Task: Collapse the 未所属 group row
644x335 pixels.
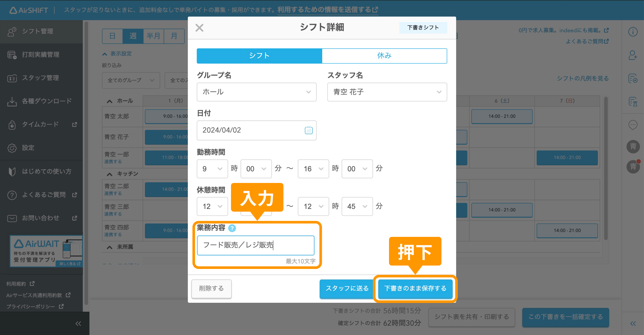Action: pos(109,247)
